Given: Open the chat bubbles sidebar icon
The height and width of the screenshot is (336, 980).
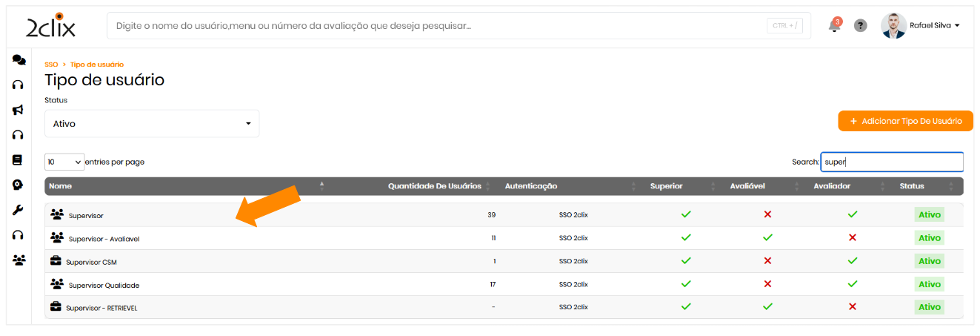Looking at the screenshot, I should tap(19, 61).
